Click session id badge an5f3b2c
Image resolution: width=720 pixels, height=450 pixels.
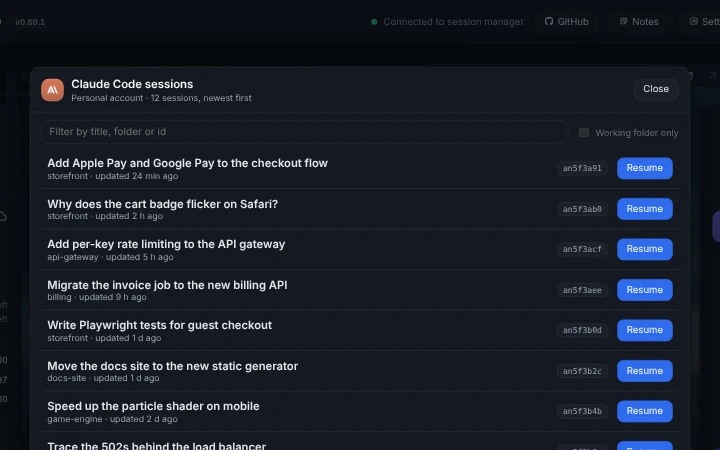click(582, 371)
